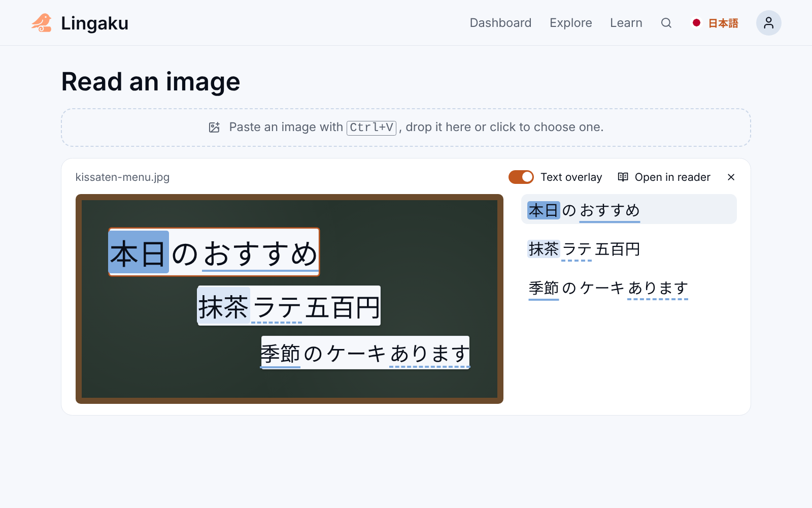The image size is (812, 508).
Task: Click ケーキ in the right-side text list
Action: (x=602, y=288)
